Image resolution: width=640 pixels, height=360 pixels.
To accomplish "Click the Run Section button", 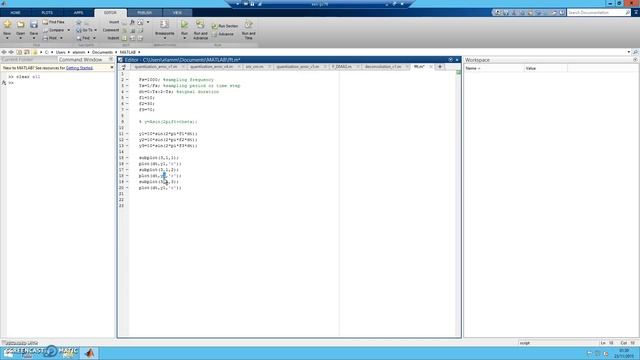I will point(224,26).
